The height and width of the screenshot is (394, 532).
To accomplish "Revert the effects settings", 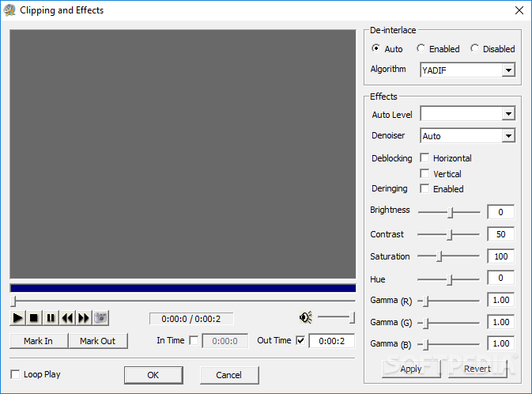I will (x=477, y=369).
